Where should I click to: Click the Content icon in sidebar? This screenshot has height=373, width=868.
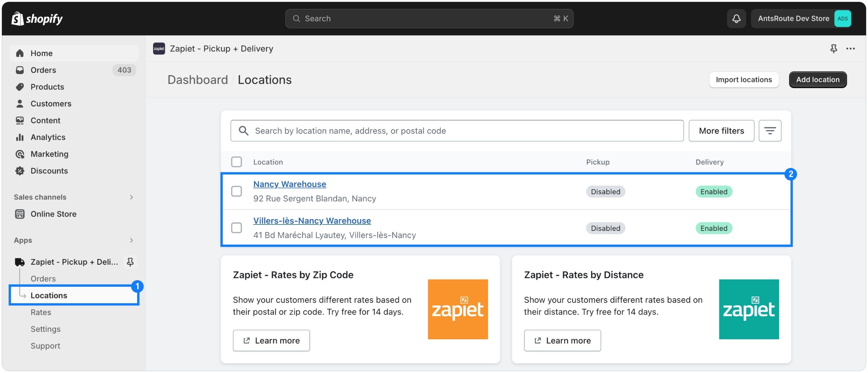[x=20, y=120]
